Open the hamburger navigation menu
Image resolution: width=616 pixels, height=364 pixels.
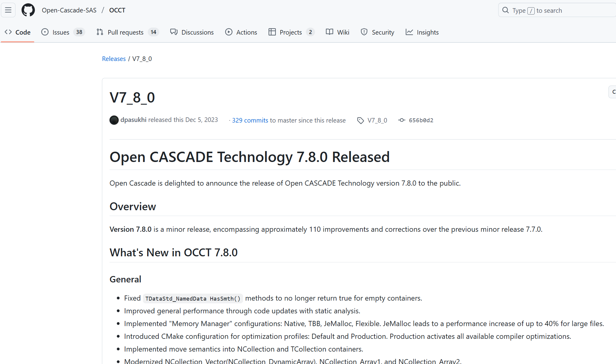[8, 10]
